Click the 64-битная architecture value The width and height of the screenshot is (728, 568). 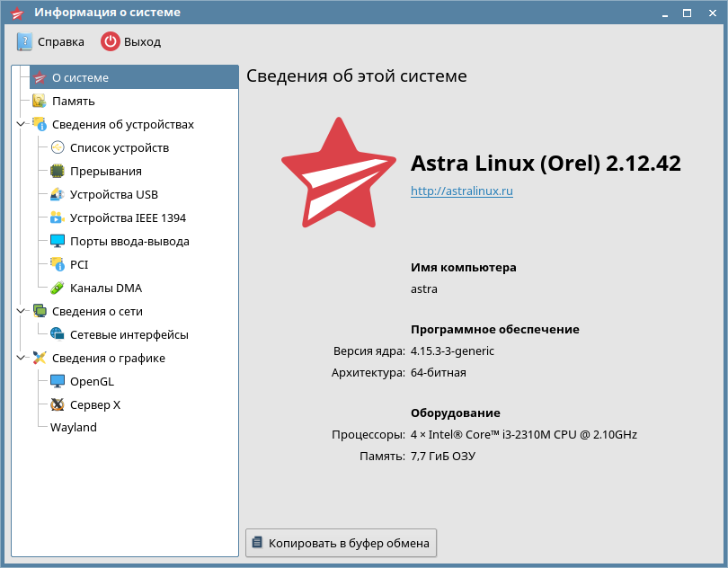(439, 372)
